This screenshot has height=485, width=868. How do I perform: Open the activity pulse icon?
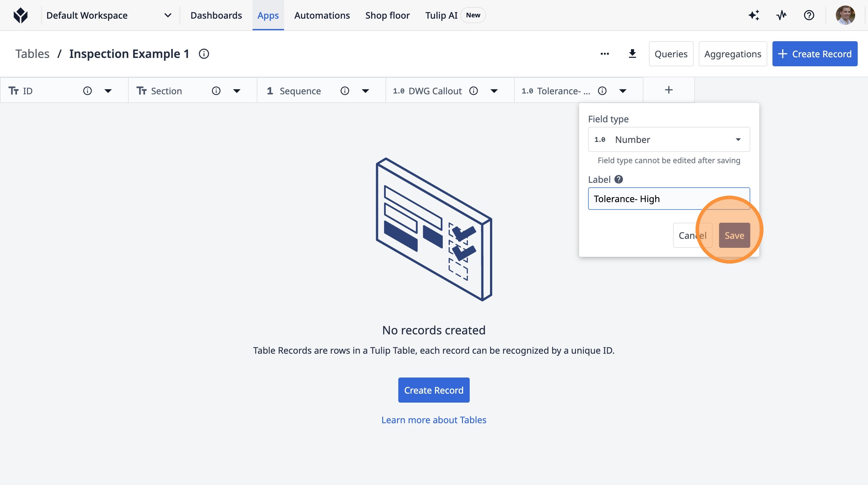pos(781,15)
